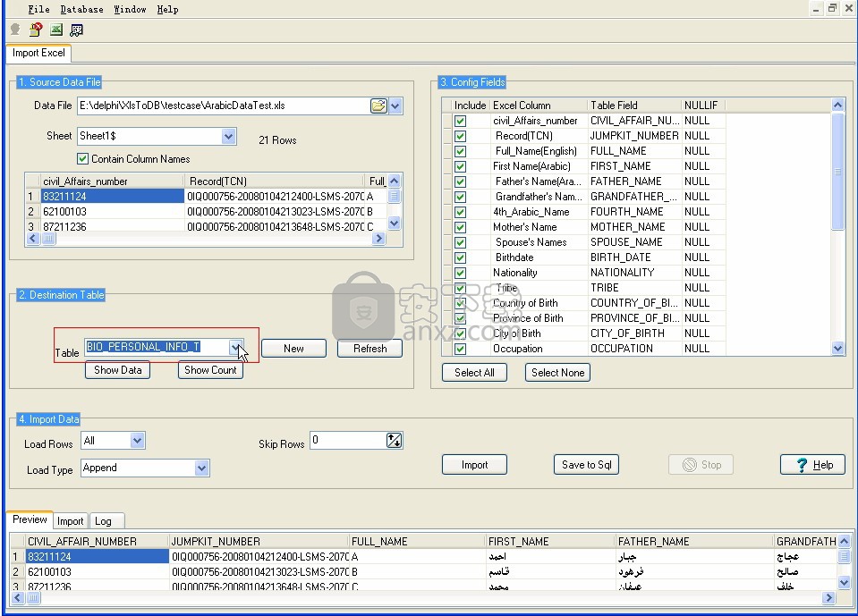Click the Save to Sql button
858x616 pixels.
click(x=586, y=465)
